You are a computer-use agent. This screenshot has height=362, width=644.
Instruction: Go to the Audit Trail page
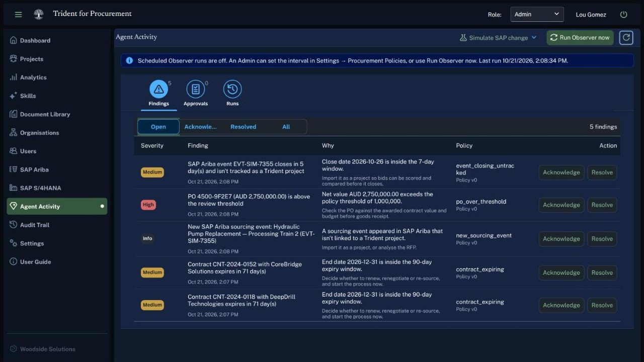pyautogui.click(x=57, y=225)
